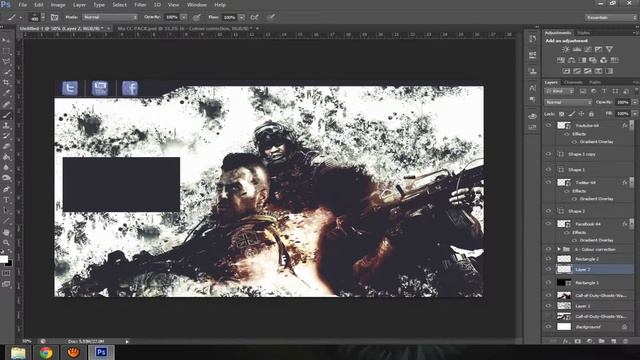The width and height of the screenshot is (640, 360).
Task: Lock all for the layer via padlock icon
Action: (591, 114)
